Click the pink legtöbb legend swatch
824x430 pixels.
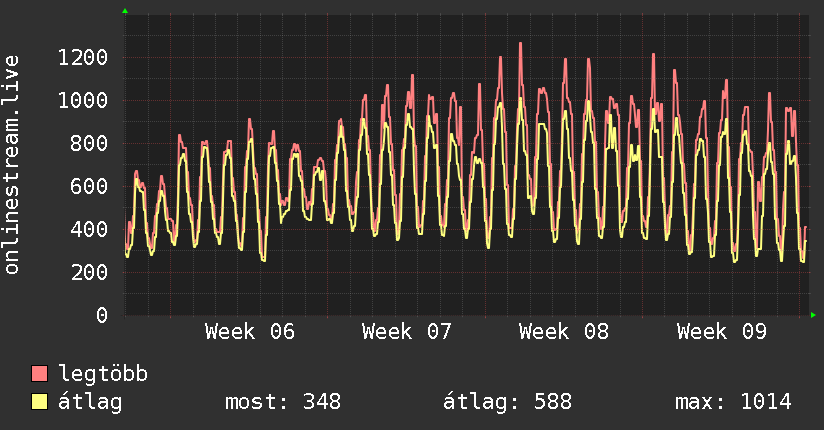[39, 373]
